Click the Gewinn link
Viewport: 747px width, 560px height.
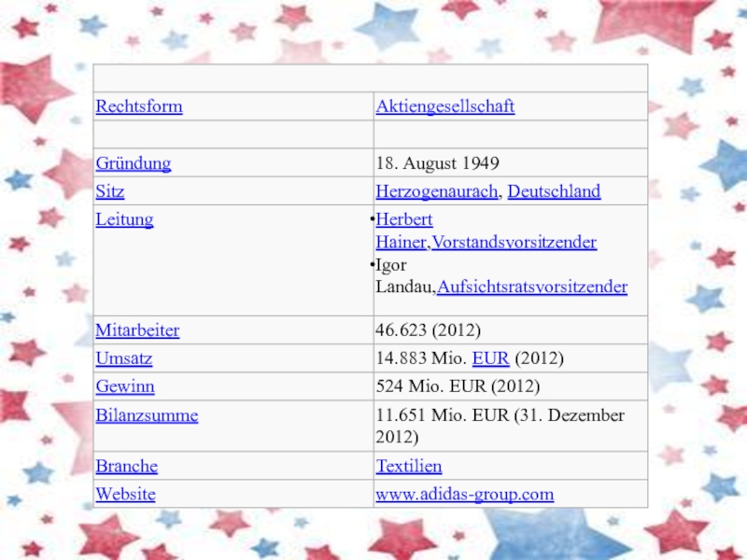point(125,386)
